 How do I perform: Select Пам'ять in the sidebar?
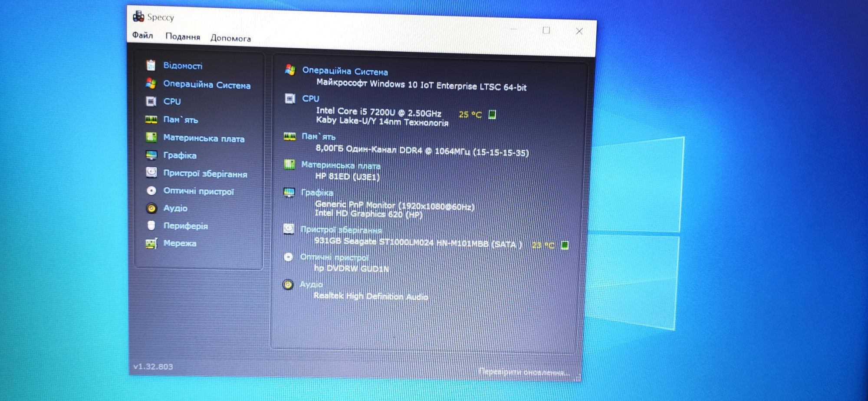(181, 119)
